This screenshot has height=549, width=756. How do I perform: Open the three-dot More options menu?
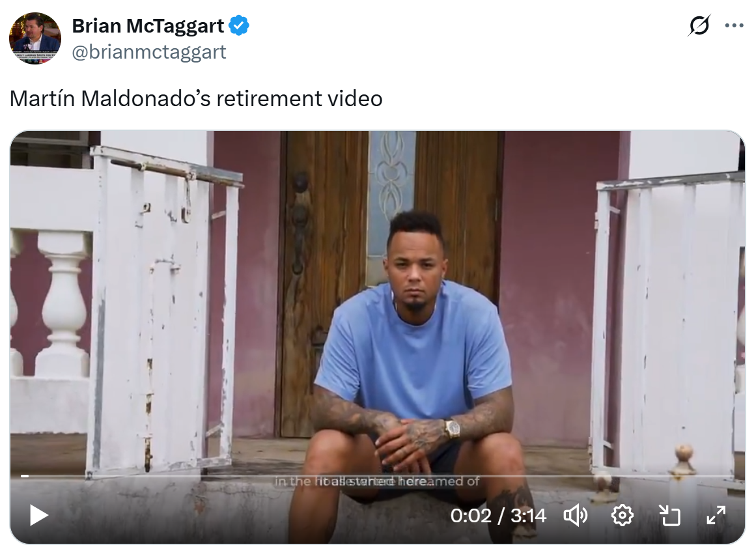coord(734,25)
